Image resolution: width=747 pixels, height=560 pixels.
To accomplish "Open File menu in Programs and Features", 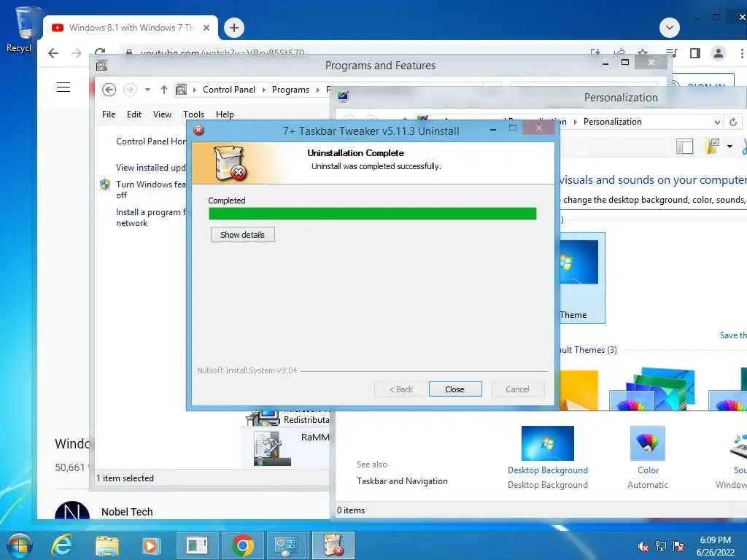I will click(109, 114).
